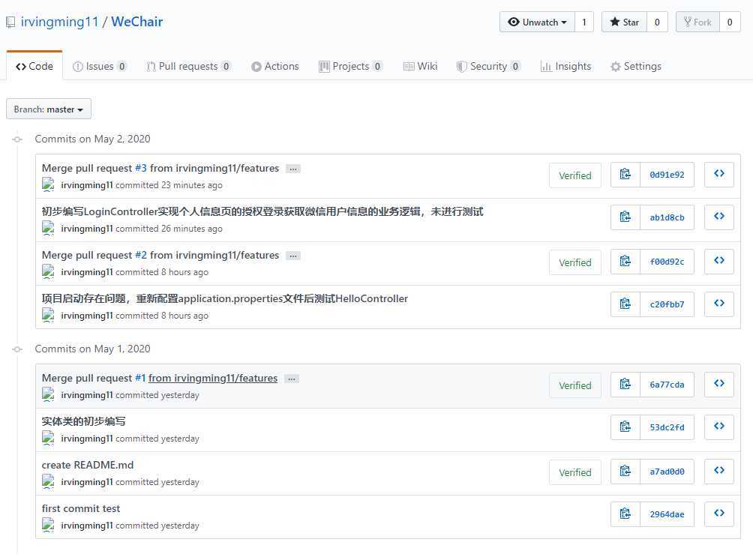Open the 'create README.md' commit
The width and height of the screenshot is (753, 560).
[x=88, y=465]
